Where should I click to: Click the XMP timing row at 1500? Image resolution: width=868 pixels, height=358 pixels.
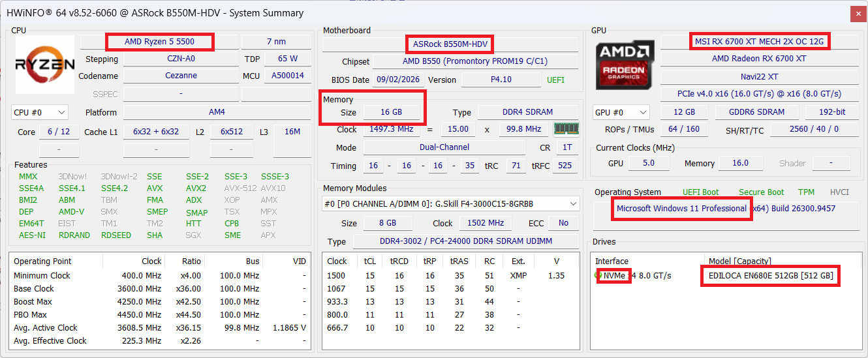450,276
